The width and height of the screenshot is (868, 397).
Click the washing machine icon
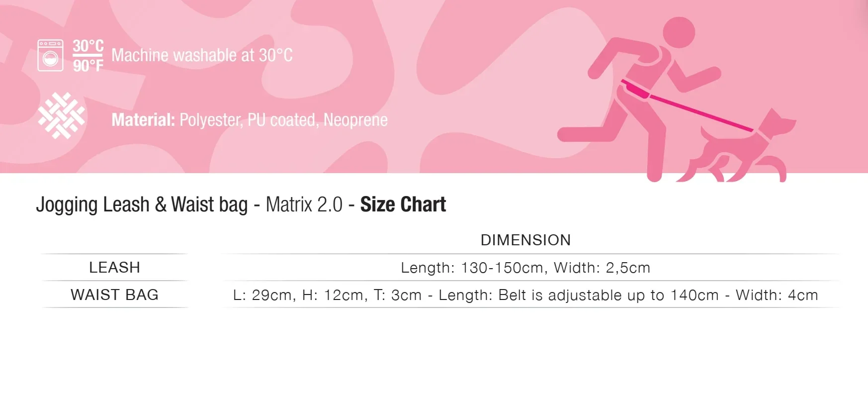click(x=50, y=56)
